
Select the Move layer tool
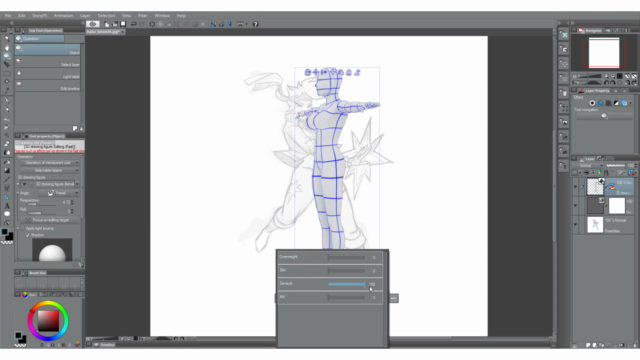click(x=7, y=65)
